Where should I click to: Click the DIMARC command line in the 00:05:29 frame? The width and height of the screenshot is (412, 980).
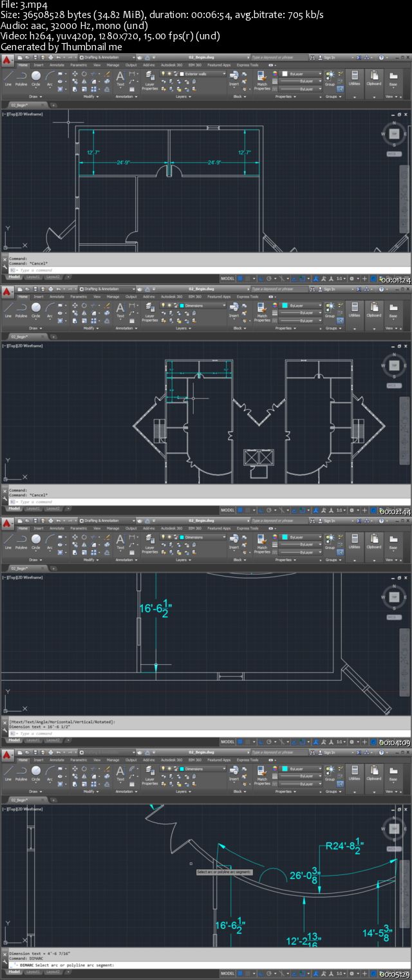[x=209, y=965]
